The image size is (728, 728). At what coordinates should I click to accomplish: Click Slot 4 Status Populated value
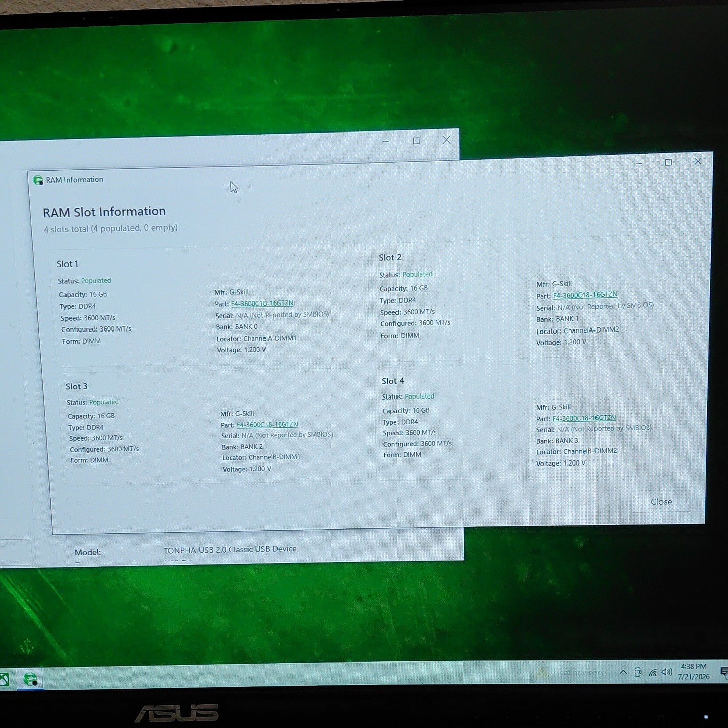[419, 396]
